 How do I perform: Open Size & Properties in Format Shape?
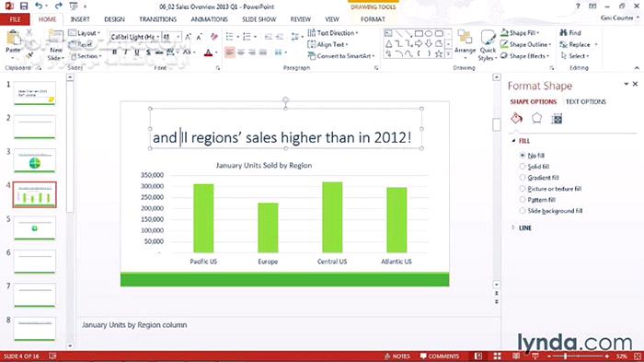557,119
